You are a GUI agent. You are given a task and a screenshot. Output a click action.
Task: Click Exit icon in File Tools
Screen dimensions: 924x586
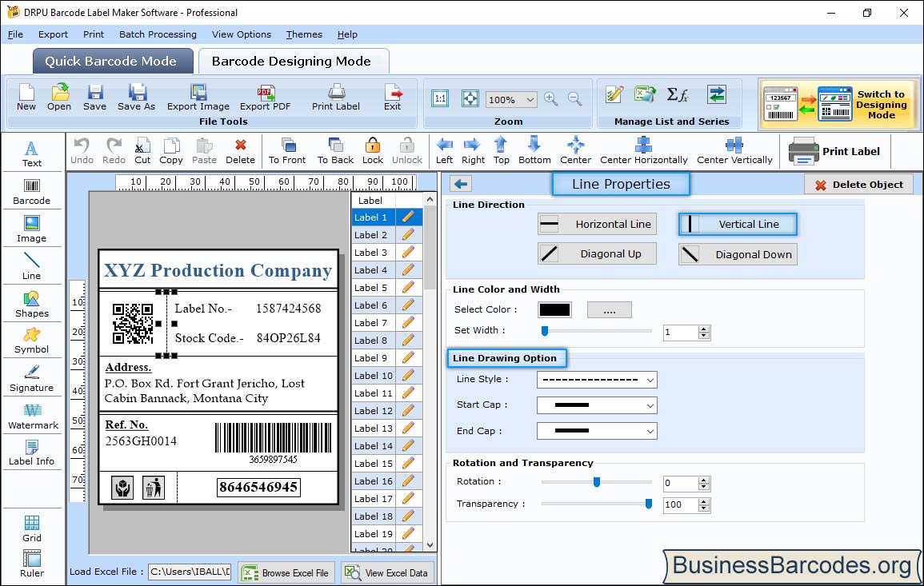(x=393, y=98)
